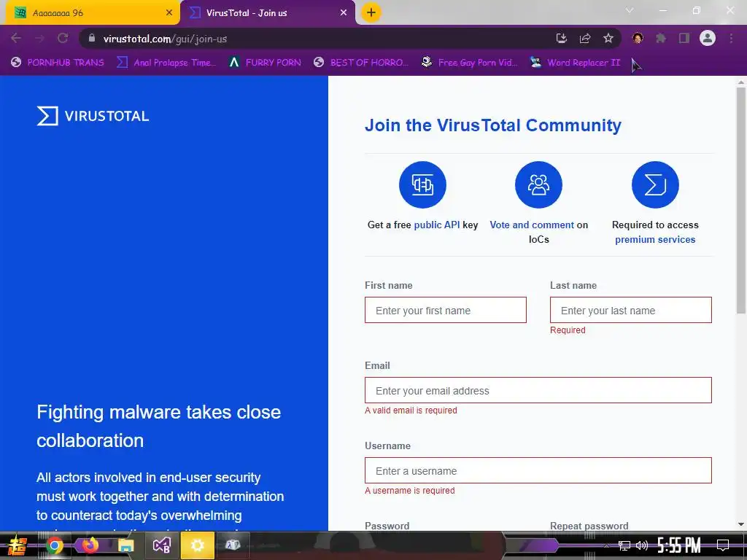Expand the tab search chevron
Screen dimensions: 747x560
pos(630,10)
